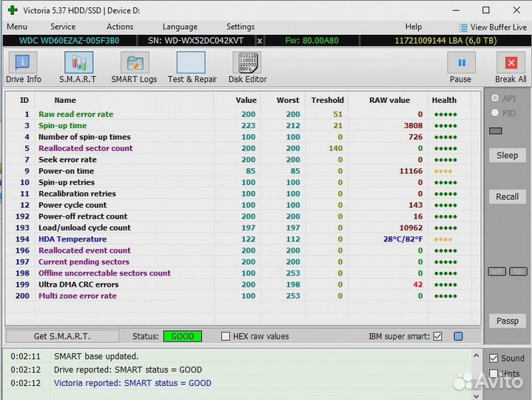The width and height of the screenshot is (532, 400).
Task: Click the Health column header
Action: click(x=444, y=100)
